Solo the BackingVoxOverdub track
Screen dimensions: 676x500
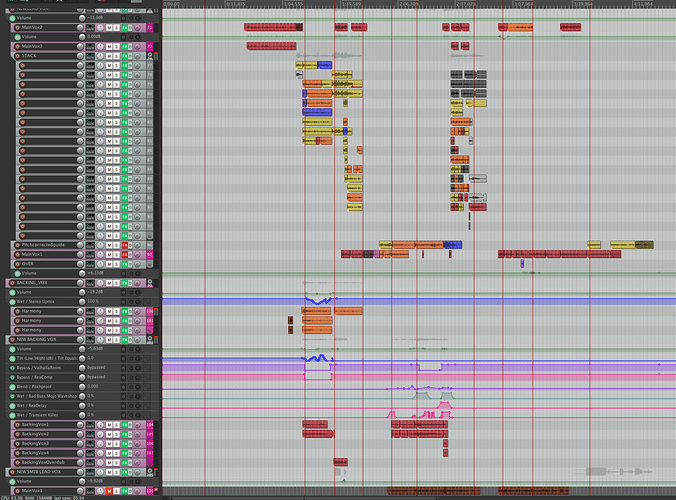(x=116, y=463)
